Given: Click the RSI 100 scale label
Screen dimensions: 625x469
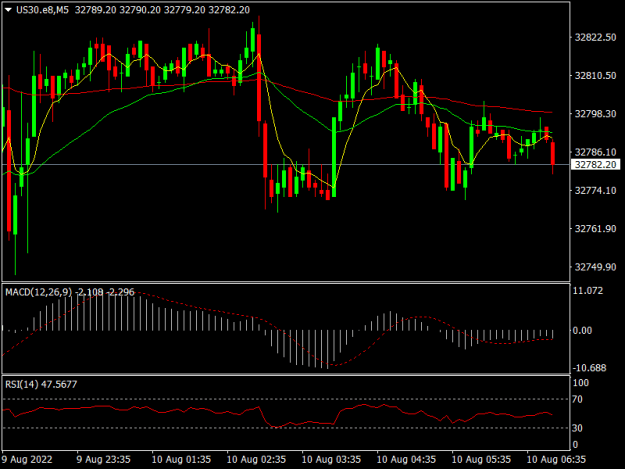Looking at the screenshot, I should click(x=580, y=383).
